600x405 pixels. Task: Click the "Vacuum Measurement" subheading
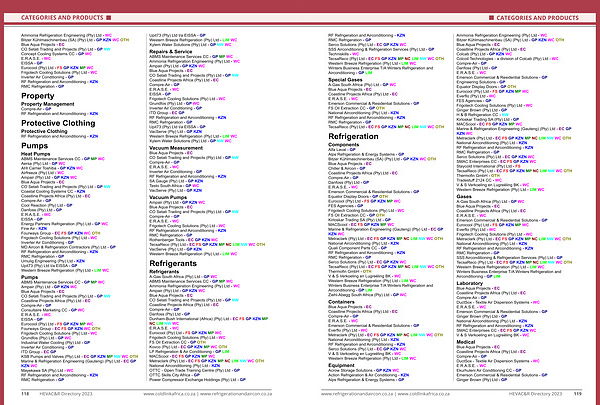(x=176, y=148)
